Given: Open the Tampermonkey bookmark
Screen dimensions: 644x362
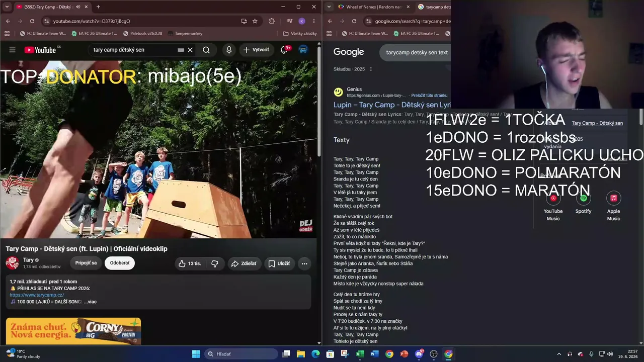Looking at the screenshot, I should (x=184, y=34).
